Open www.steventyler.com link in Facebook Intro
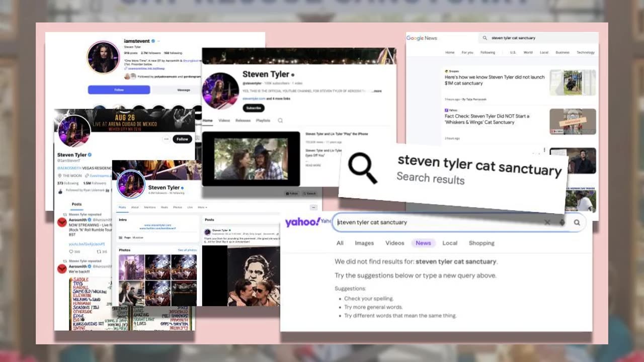The height and width of the screenshot is (362, 644). click(x=158, y=225)
